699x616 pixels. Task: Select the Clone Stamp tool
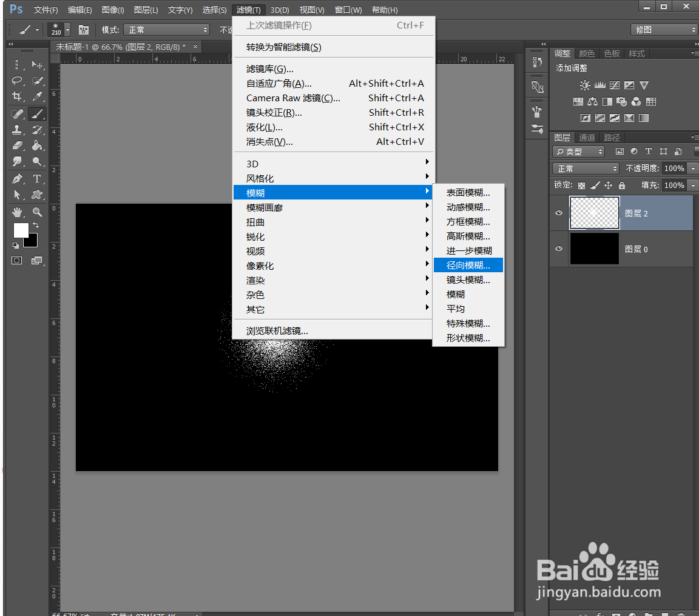[17, 130]
